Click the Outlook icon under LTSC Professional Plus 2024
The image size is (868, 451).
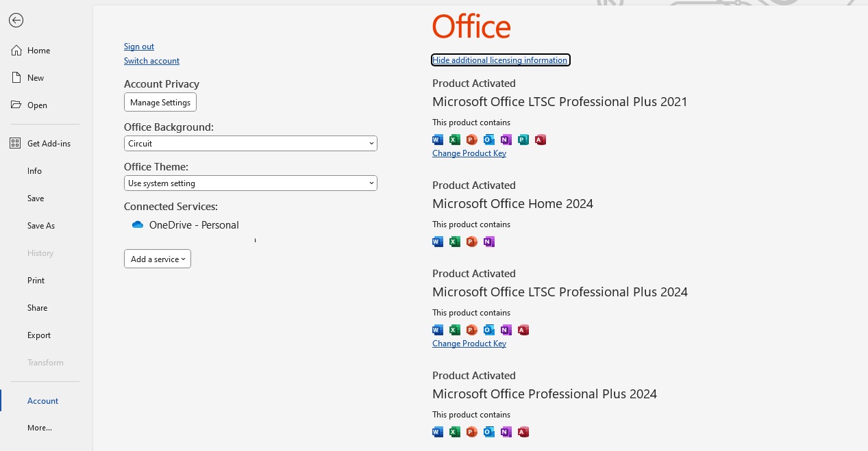coord(489,330)
